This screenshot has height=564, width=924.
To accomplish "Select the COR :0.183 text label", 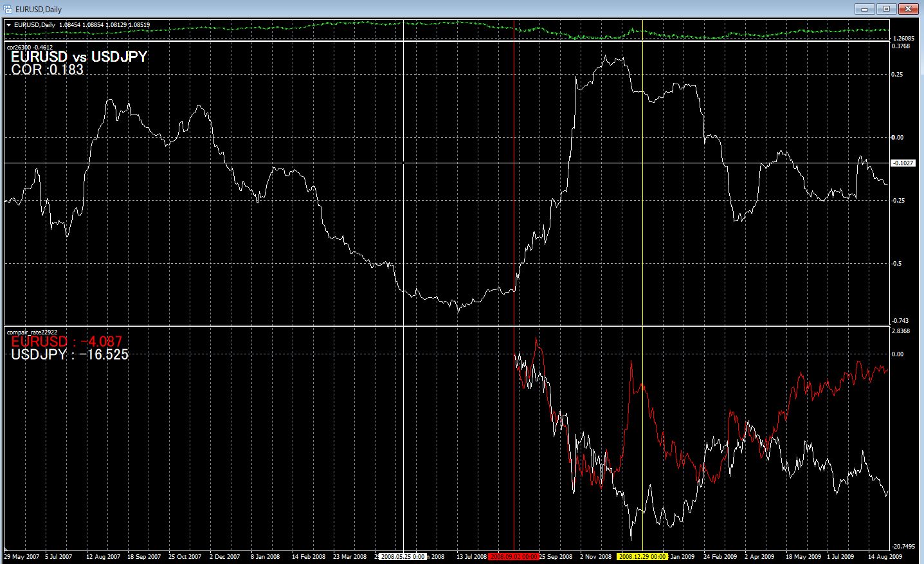I will [48, 70].
